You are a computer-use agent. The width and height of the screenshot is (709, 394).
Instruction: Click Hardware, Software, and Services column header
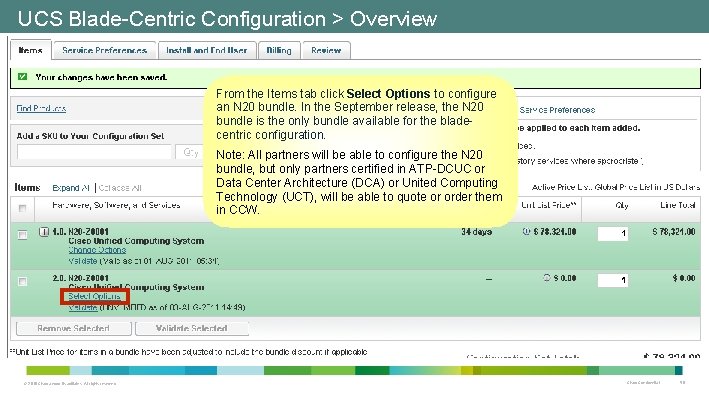116,205
